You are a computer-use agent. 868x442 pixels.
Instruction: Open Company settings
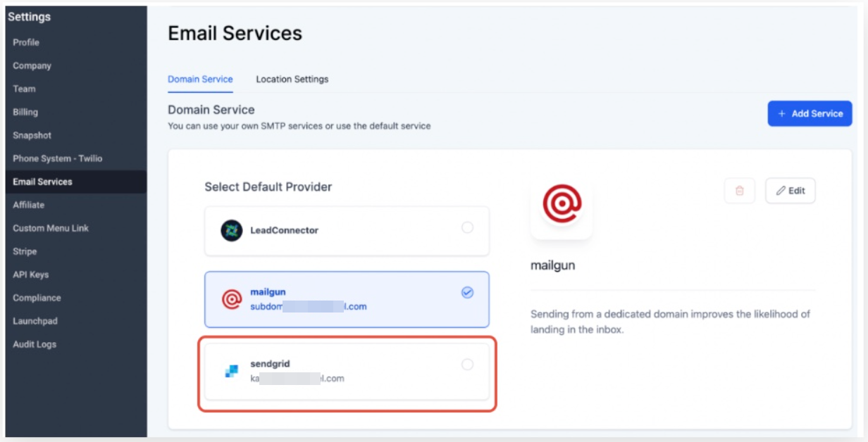click(x=32, y=65)
